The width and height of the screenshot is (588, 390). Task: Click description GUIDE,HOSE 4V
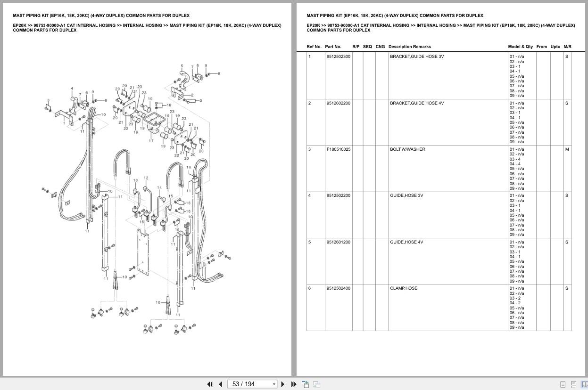(406, 242)
